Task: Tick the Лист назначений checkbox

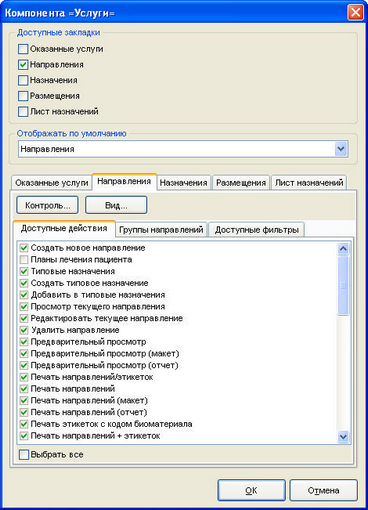Action: coord(23,111)
